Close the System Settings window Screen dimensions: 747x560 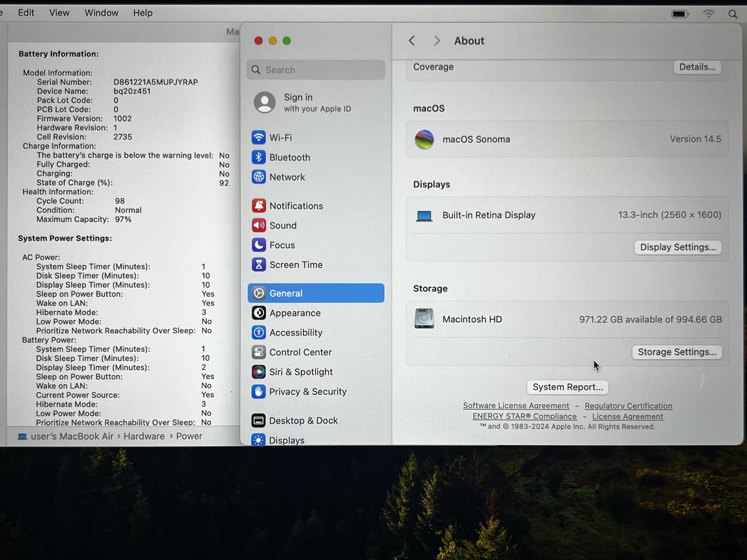[258, 41]
